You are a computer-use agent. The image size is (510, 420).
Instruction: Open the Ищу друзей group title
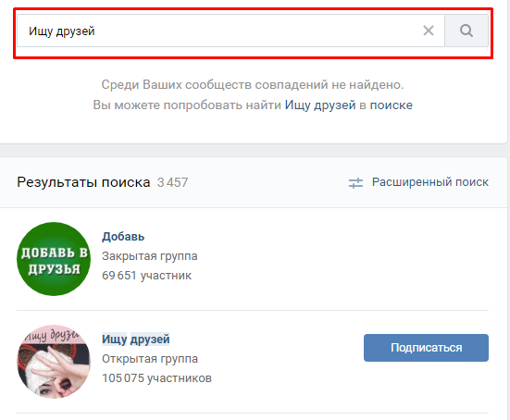pos(136,340)
